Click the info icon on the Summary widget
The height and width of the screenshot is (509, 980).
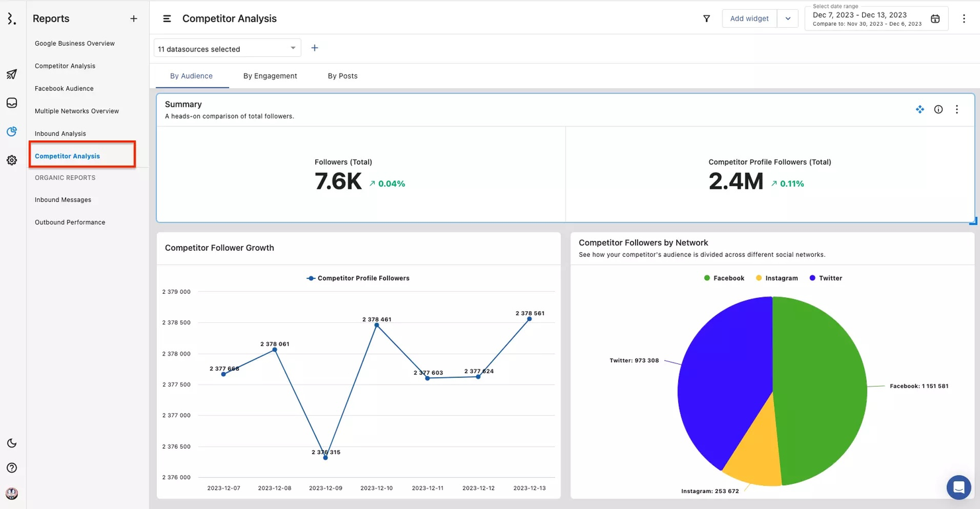(x=938, y=109)
